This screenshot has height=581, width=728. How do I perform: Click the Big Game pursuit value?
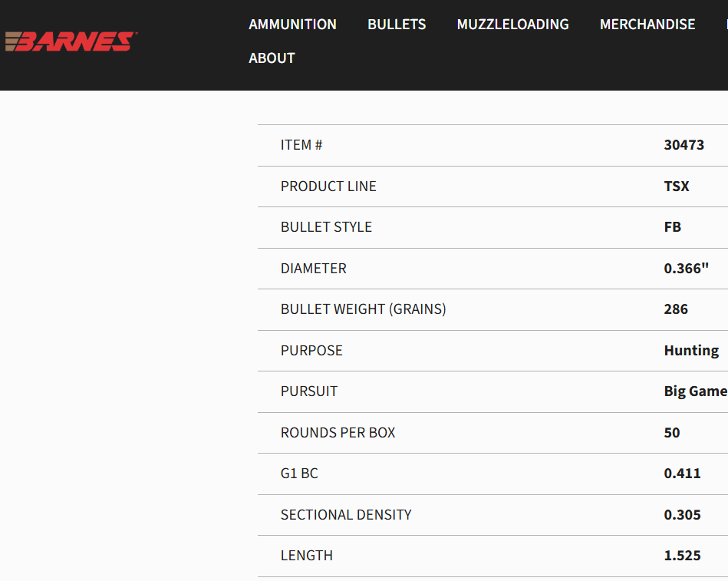[x=695, y=391]
